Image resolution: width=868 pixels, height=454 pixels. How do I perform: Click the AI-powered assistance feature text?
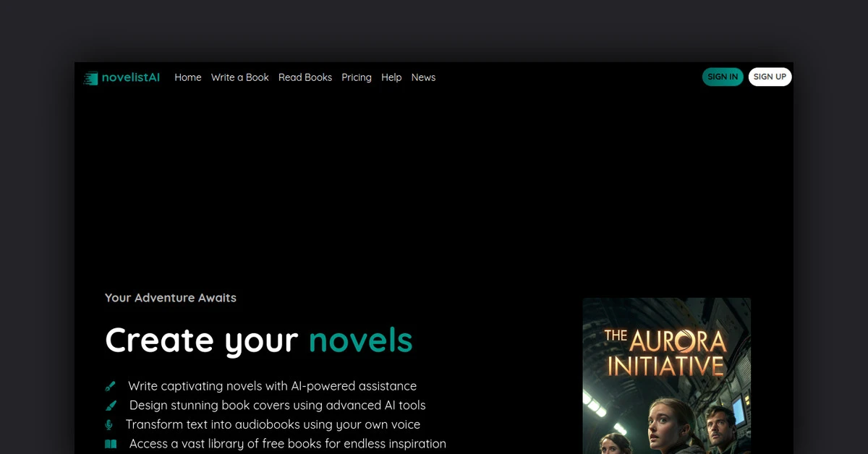(x=272, y=386)
